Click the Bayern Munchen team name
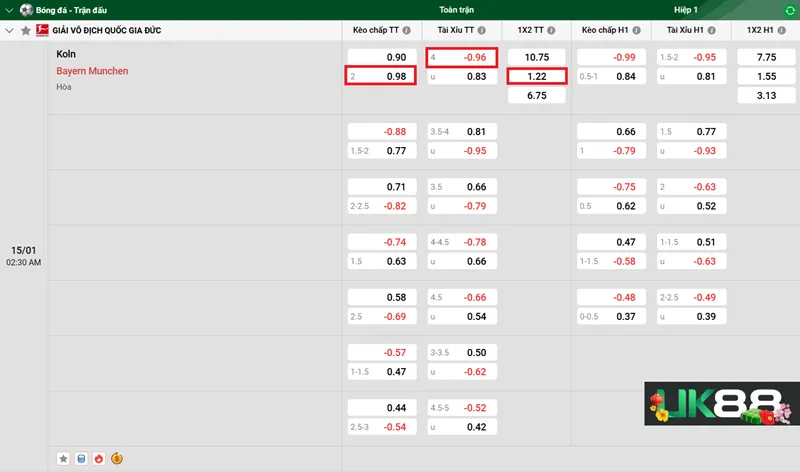The height and width of the screenshot is (472, 800). pyautogui.click(x=92, y=71)
